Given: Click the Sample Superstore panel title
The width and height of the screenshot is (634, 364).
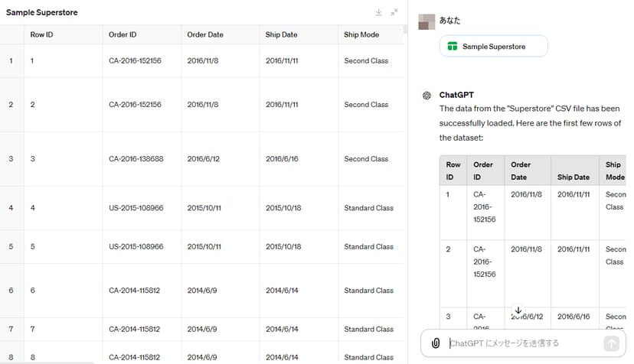Looking at the screenshot, I should pos(42,13).
